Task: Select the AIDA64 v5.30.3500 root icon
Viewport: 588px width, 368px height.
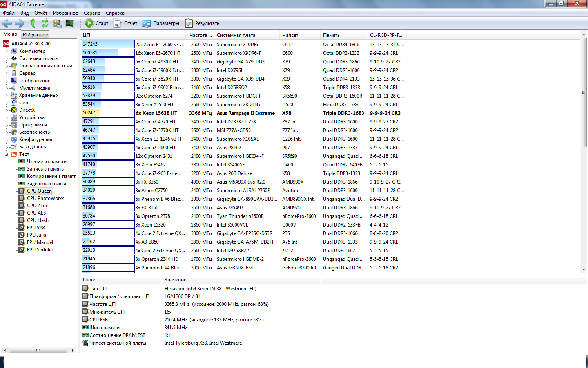Action: click(6, 44)
